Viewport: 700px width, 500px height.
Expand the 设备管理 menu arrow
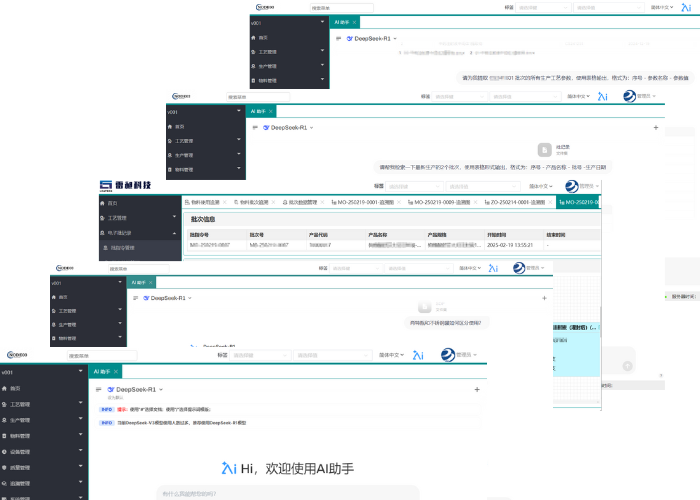(x=82, y=451)
